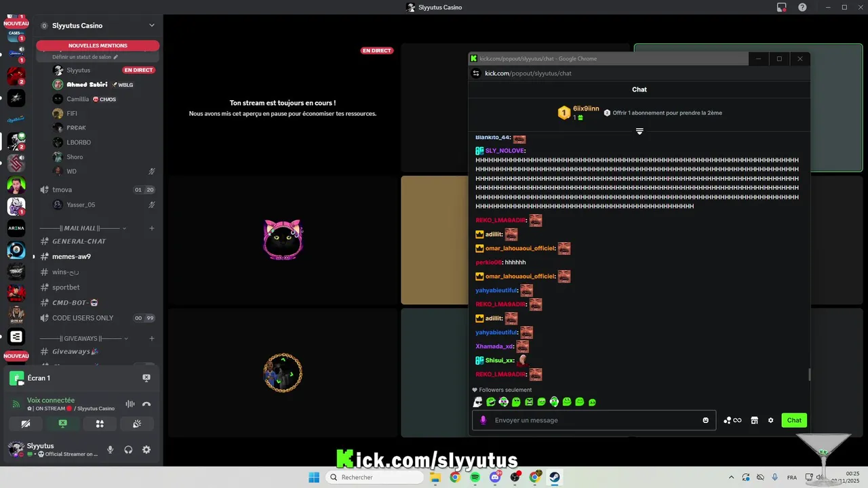
Task: Open the Discord inbox icon
Action: tap(781, 7)
